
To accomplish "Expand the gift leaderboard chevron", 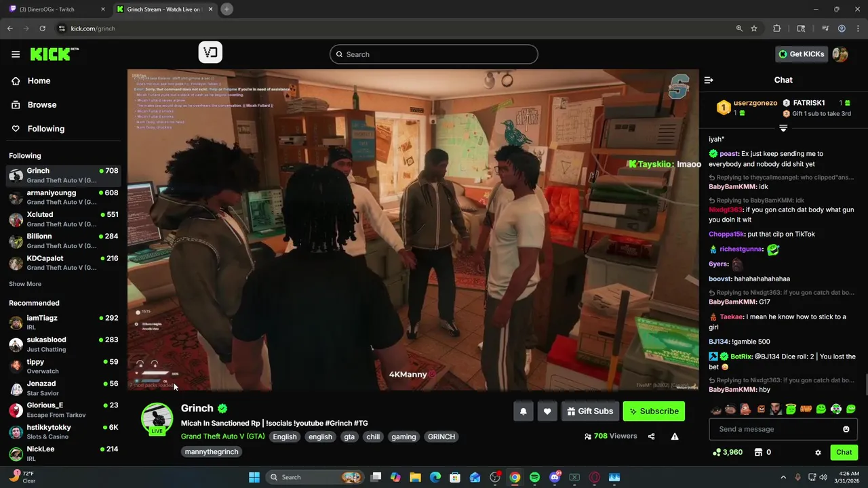I will tap(783, 127).
